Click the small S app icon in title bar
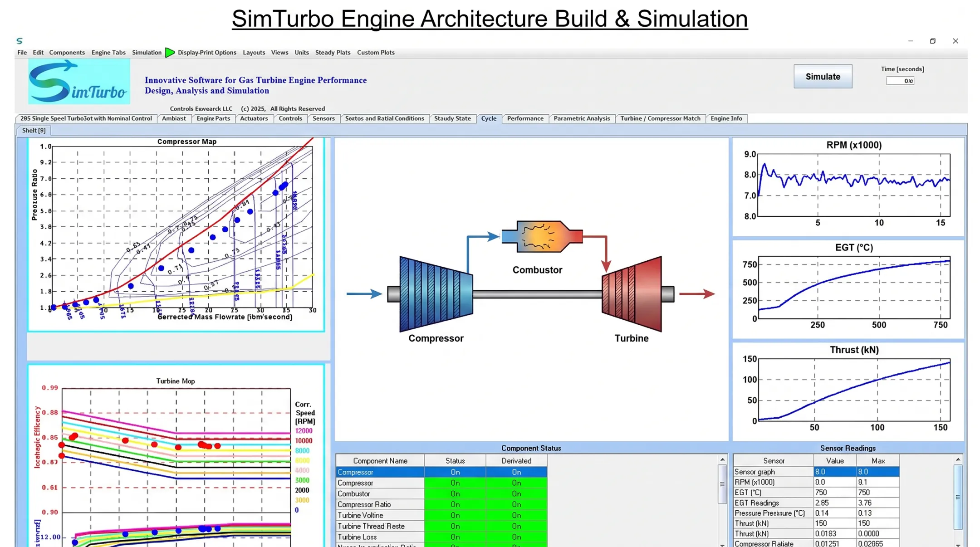This screenshot has width=980, height=547. coord(20,41)
